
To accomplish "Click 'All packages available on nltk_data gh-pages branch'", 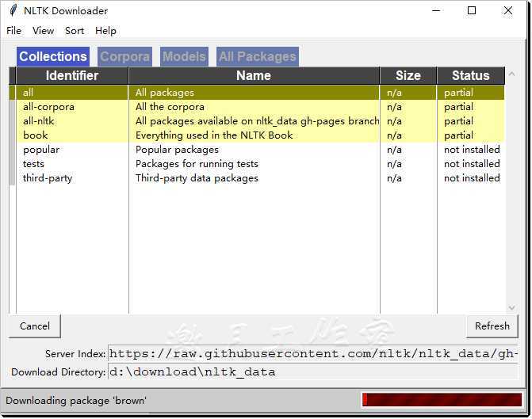I will tap(257, 121).
